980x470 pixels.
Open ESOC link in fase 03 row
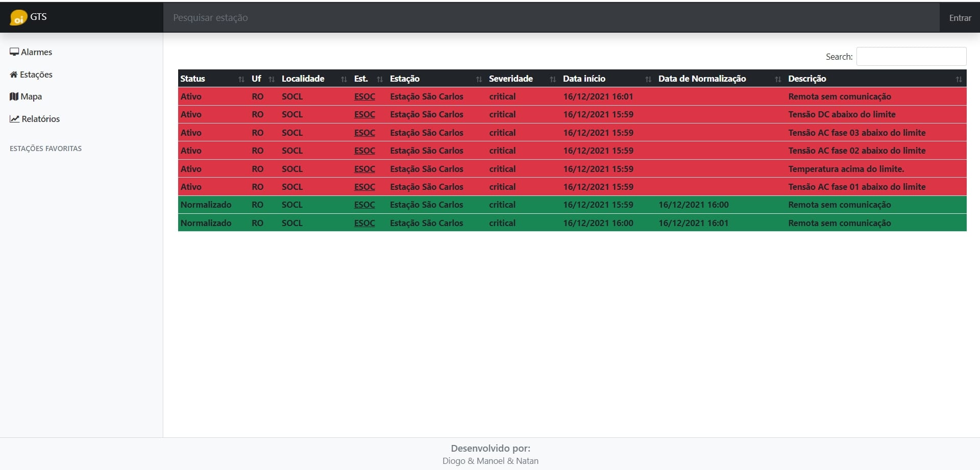pos(364,133)
